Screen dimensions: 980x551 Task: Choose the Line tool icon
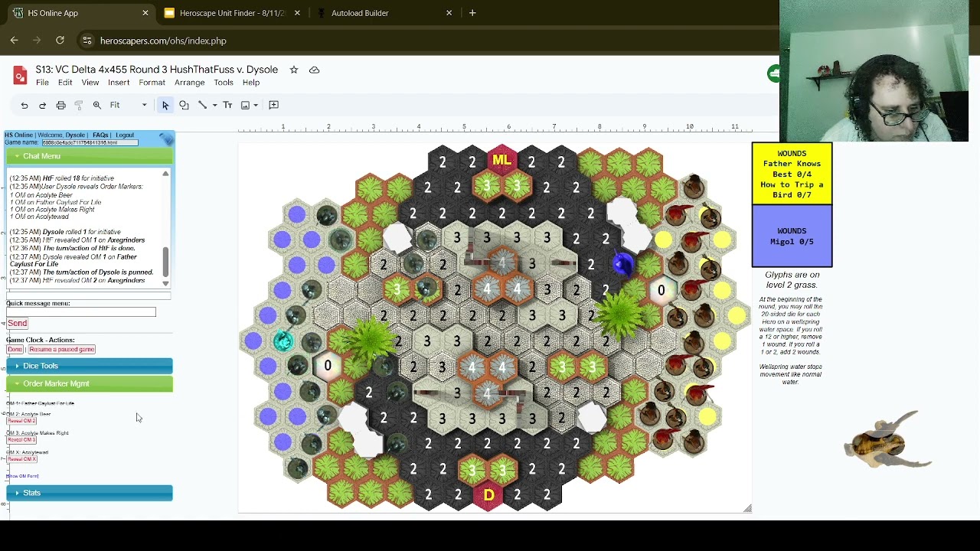tap(202, 105)
